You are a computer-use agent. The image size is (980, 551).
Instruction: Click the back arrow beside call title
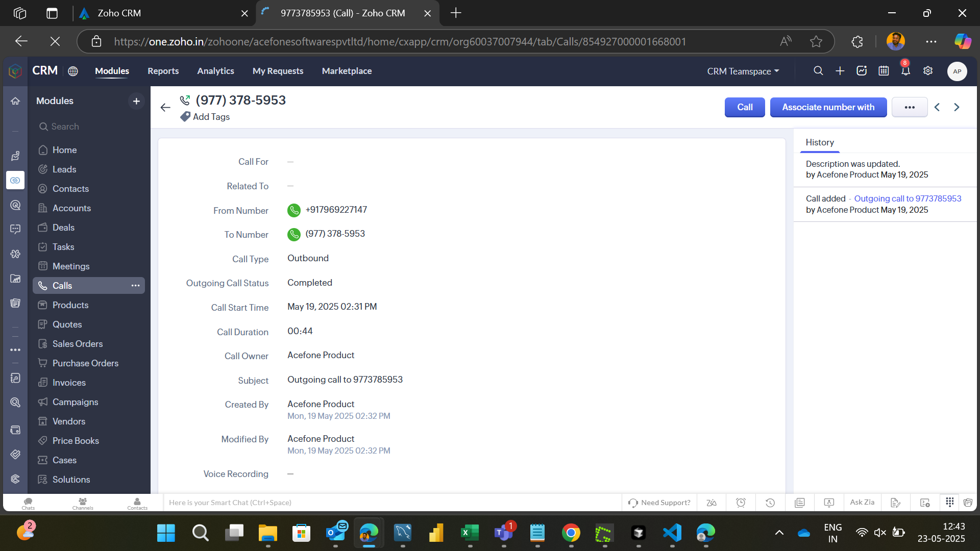pyautogui.click(x=165, y=107)
